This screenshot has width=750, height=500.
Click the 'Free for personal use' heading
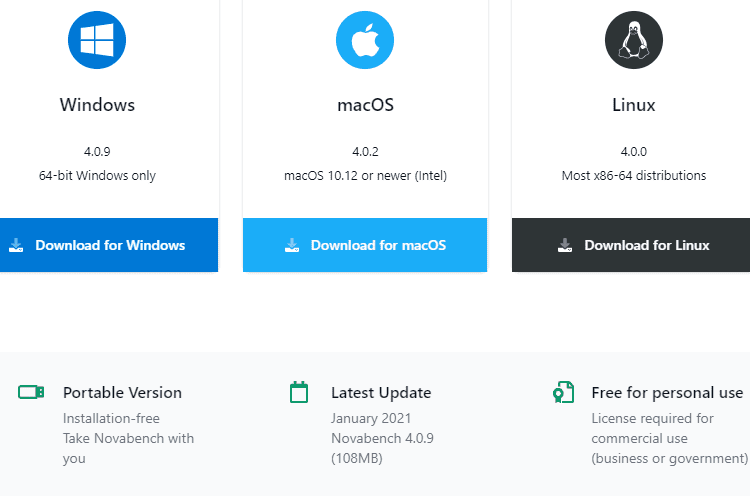pyautogui.click(x=667, y=393)
